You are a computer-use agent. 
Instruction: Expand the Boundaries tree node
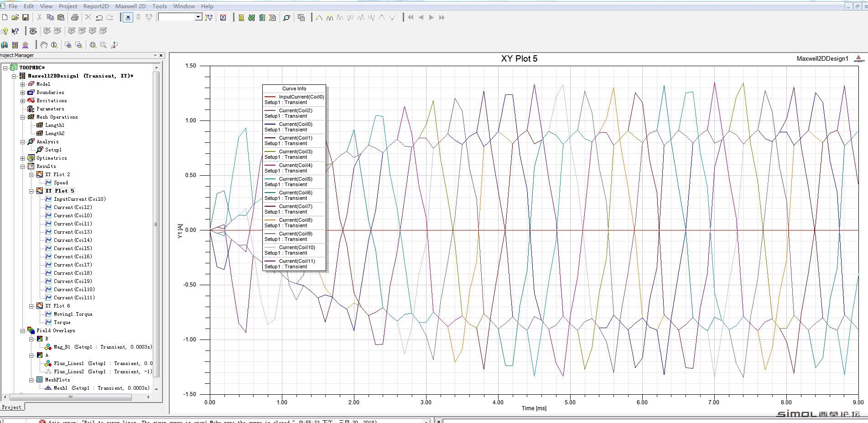(x=22, y=92)
